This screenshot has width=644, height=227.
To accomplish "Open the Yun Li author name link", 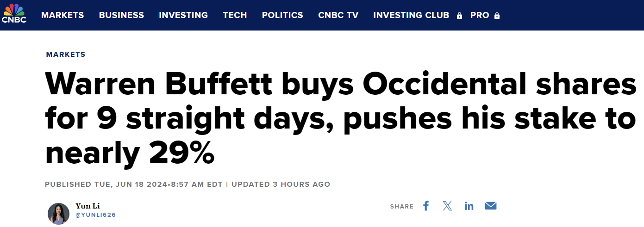I will [x=88, y=206].
